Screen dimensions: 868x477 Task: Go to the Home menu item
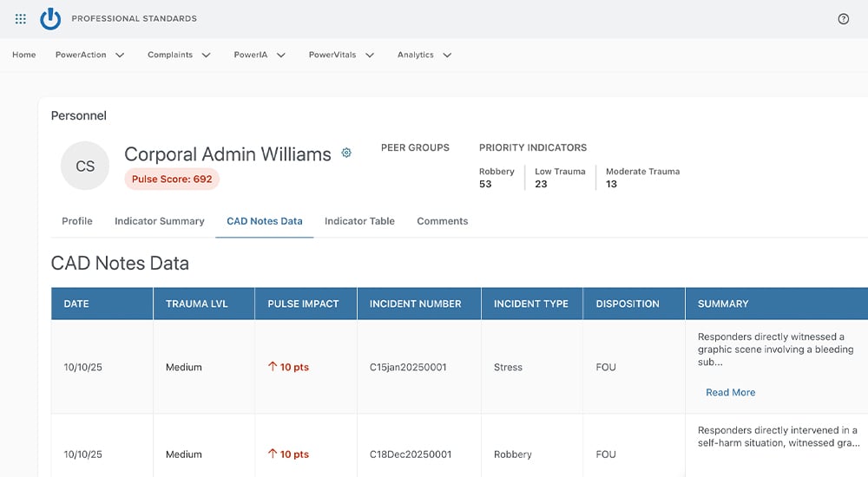pyautogui.click(x=24, y=55)
